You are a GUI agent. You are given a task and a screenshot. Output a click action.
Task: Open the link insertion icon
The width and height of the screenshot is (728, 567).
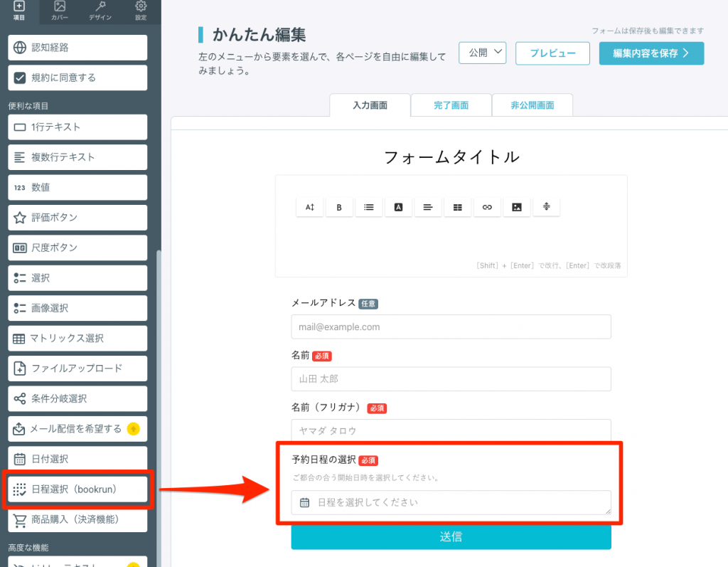[487, 207]
